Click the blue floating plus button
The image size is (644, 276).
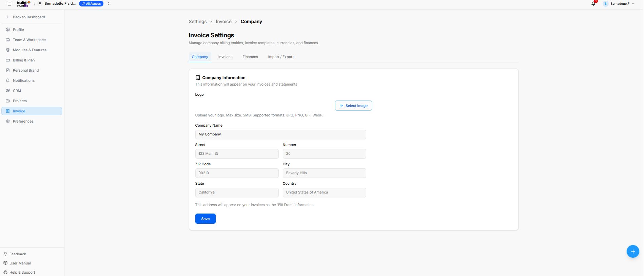(633, 252)
